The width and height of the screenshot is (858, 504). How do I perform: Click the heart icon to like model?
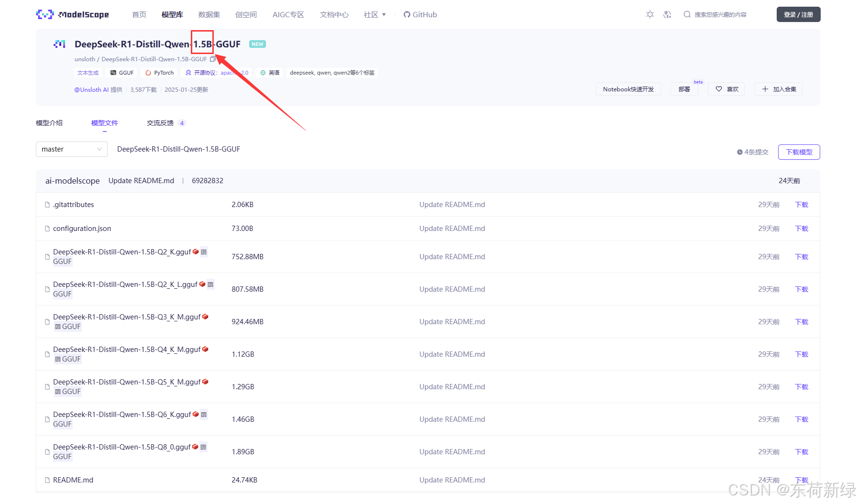pyautogui.click(x=719, y=89)
